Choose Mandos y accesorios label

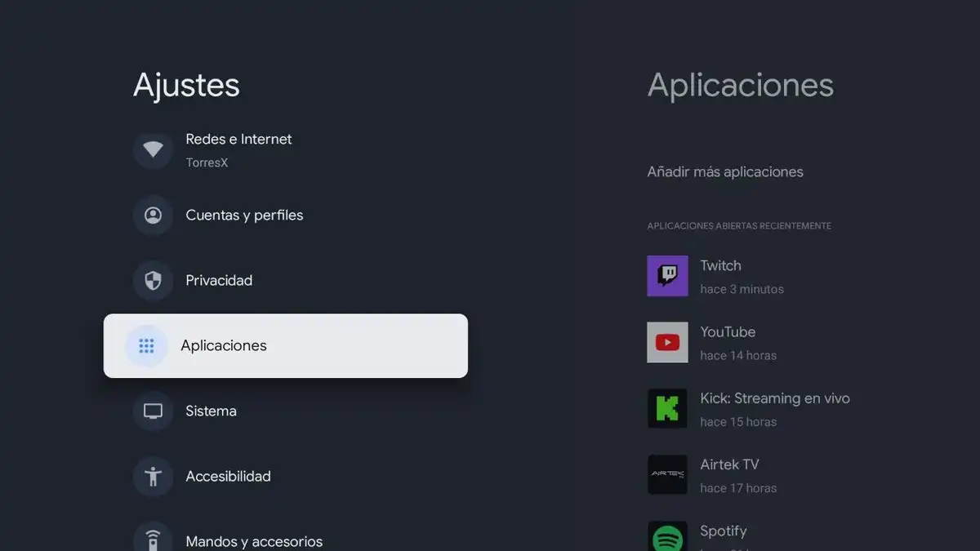click(x=254, y=541)
